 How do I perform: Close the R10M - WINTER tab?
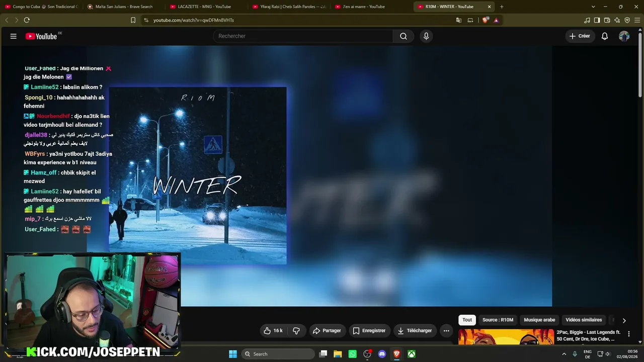click(489, 7)
